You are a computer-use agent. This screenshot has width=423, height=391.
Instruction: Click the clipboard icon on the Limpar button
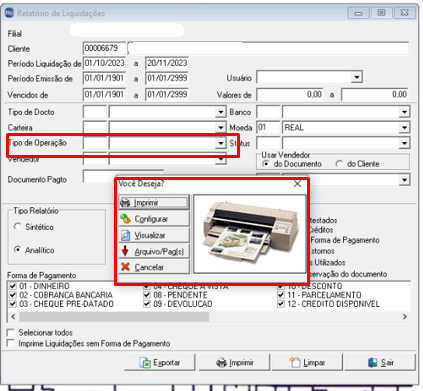point(295,362)
